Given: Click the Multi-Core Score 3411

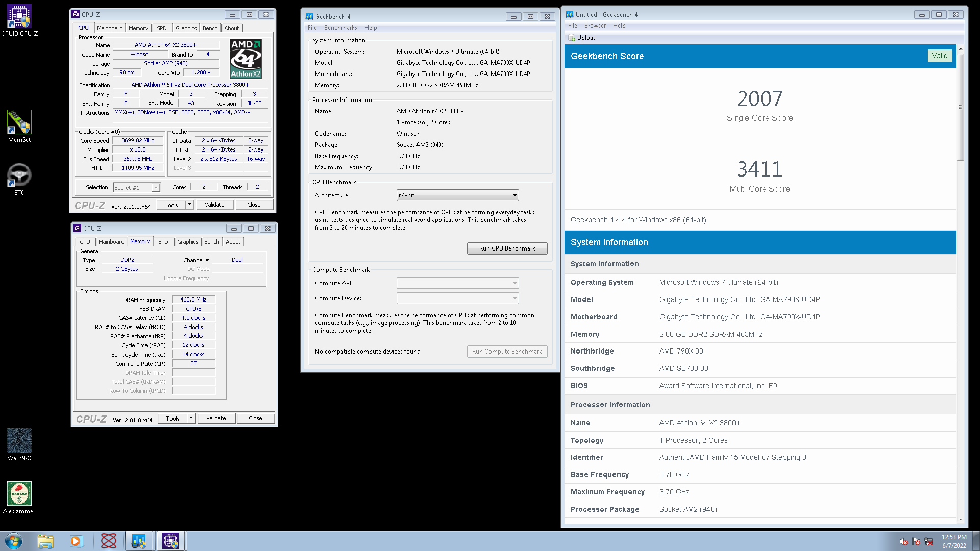Looking at the screenshot, I should click(759, 169).
